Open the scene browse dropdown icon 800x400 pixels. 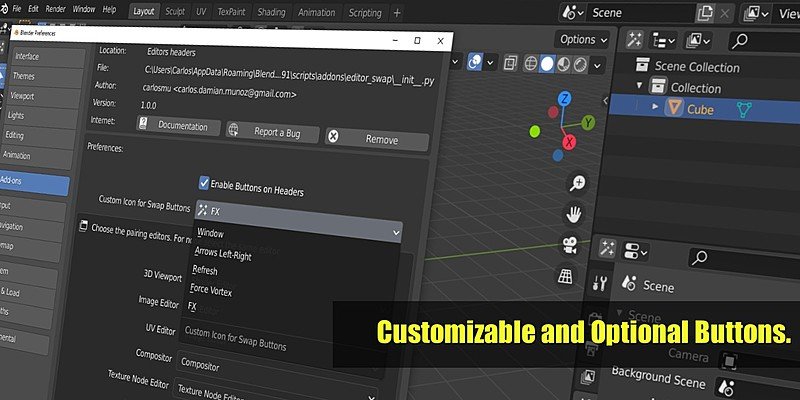[x=573, y=13]
